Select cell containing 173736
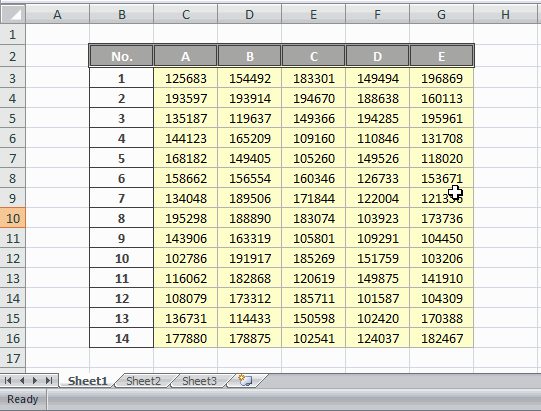The image size is (541, 411). tap(441, 218)
